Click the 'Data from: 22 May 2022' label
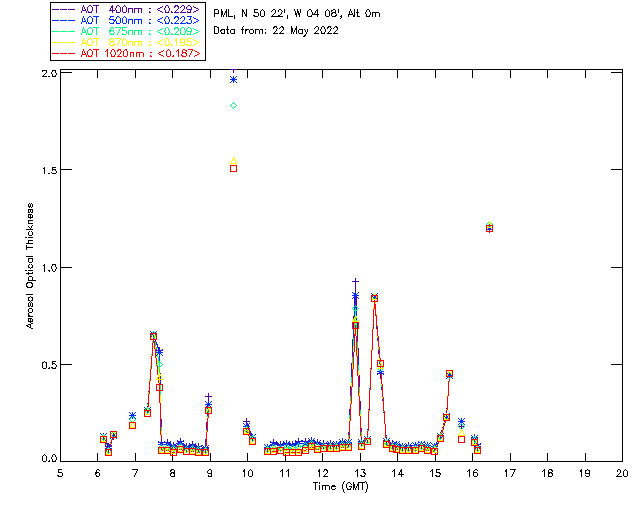 point(276,31)
